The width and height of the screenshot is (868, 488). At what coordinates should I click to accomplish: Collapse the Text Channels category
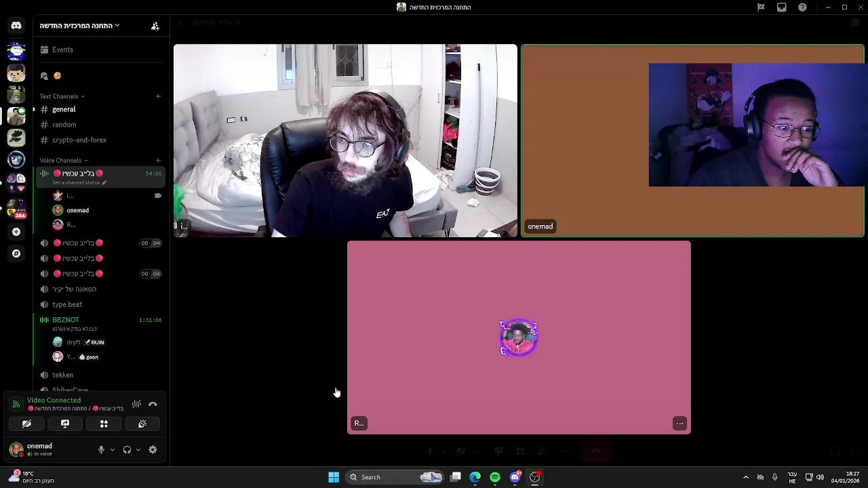pos(62,96)
